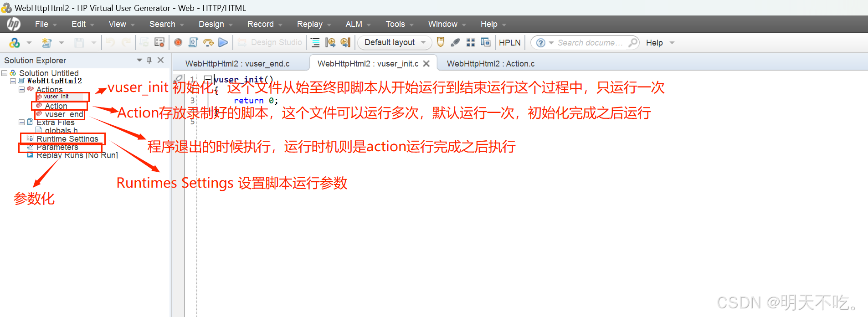Screen dimensions: 868x317
Task: Click the Compile script toolbar icon
Action: click(193, 42)
